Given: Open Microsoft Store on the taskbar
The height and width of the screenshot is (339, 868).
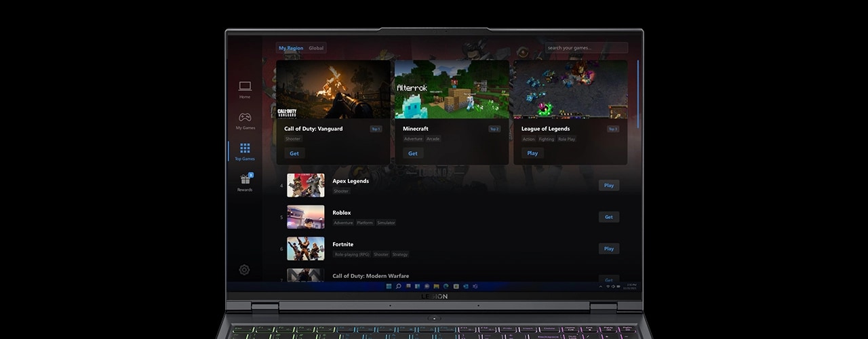Looking at the screenshot, I should (x=456, y=286).
